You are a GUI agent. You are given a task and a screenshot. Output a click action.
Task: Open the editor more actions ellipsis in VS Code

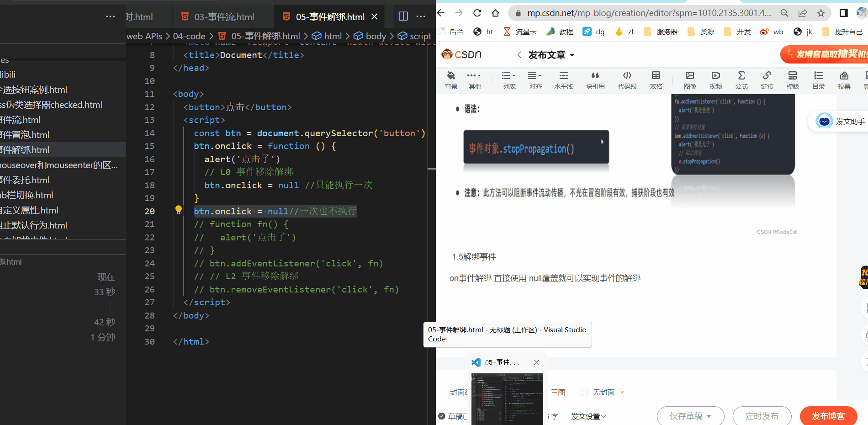tap(421, 16)
